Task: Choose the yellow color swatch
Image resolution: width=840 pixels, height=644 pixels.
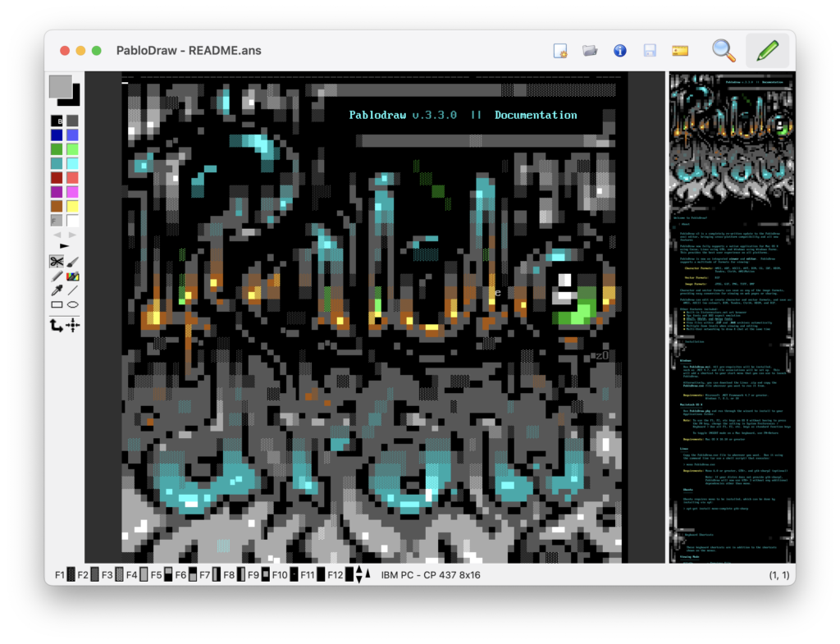Action: [x=72, y=206]
